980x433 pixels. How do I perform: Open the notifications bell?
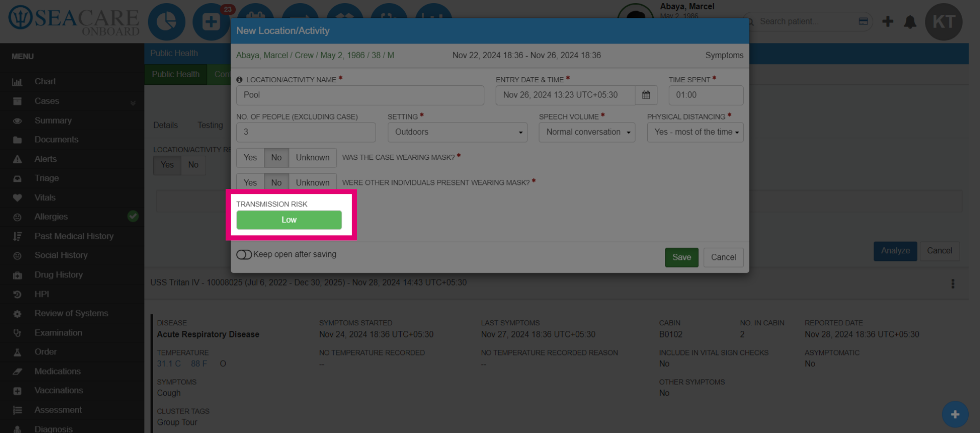pyautogui.click(x=910, y=21)
